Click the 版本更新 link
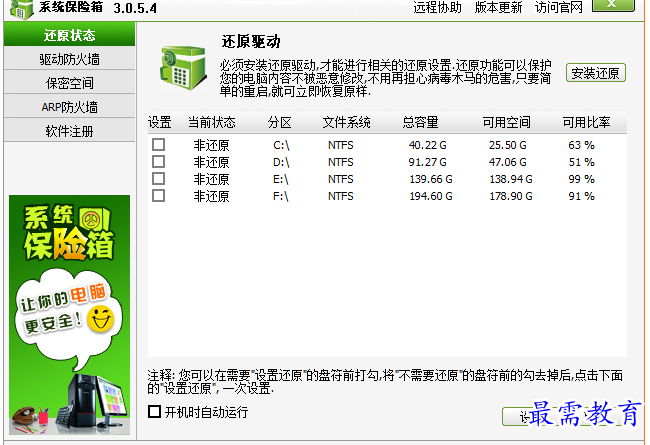The width and height of the screenshot is (650, 445). [498, 7]
